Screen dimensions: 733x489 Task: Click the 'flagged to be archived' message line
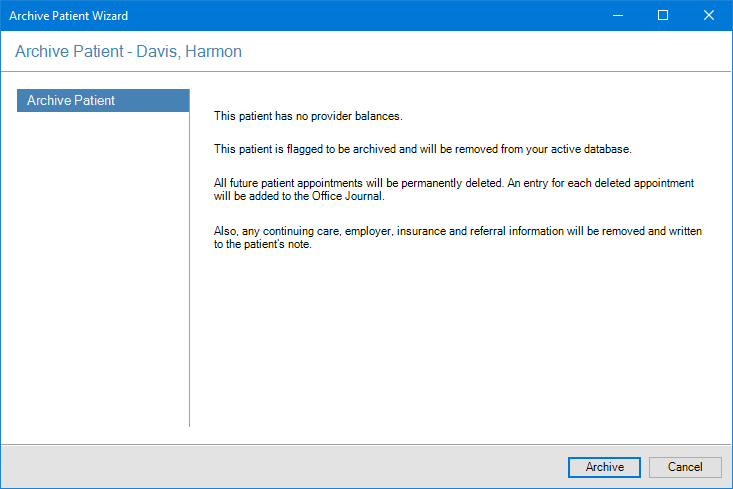coord(423,149)
